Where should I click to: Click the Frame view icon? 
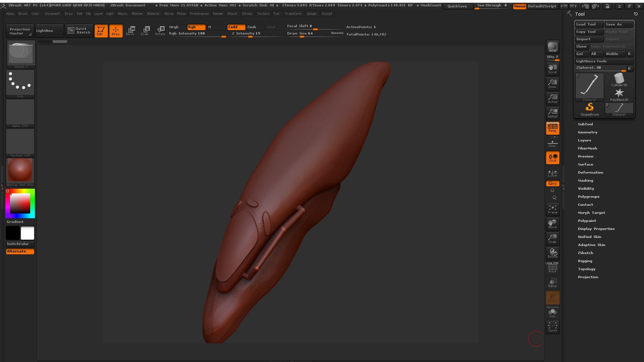(x=552, y=209)
